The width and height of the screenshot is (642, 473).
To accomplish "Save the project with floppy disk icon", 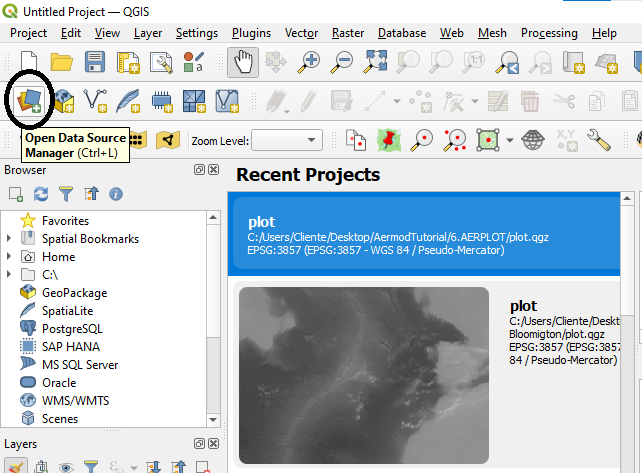I will tap(95, 62).
